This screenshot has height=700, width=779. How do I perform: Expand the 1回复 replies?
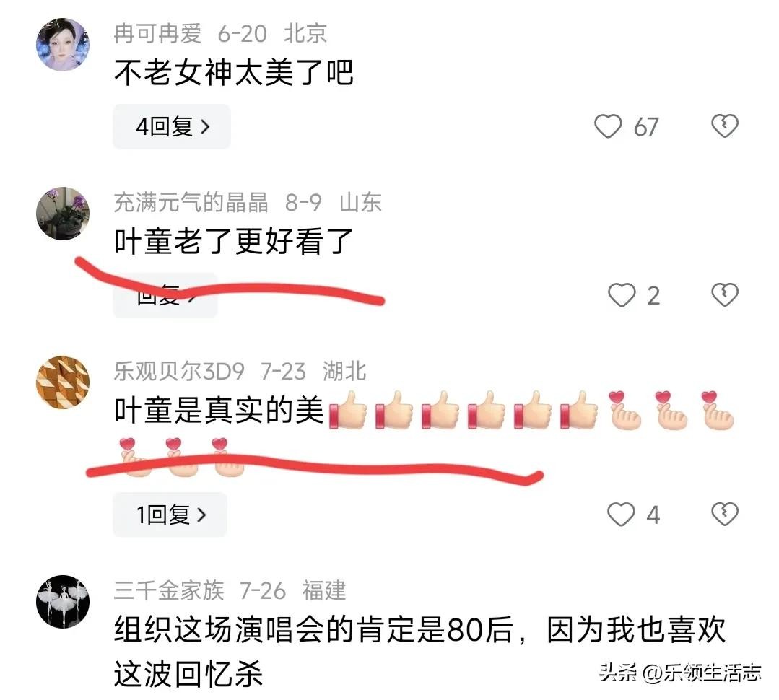point(170,515)
